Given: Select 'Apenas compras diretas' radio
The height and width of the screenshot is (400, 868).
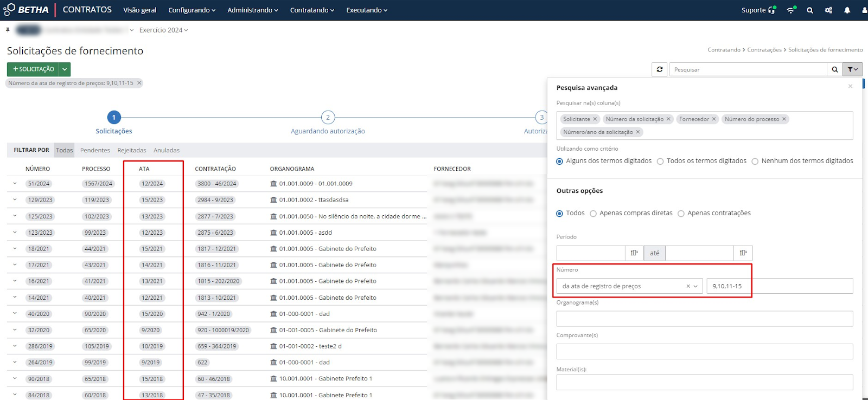Looking at the screenshot, I should [593, 214].
